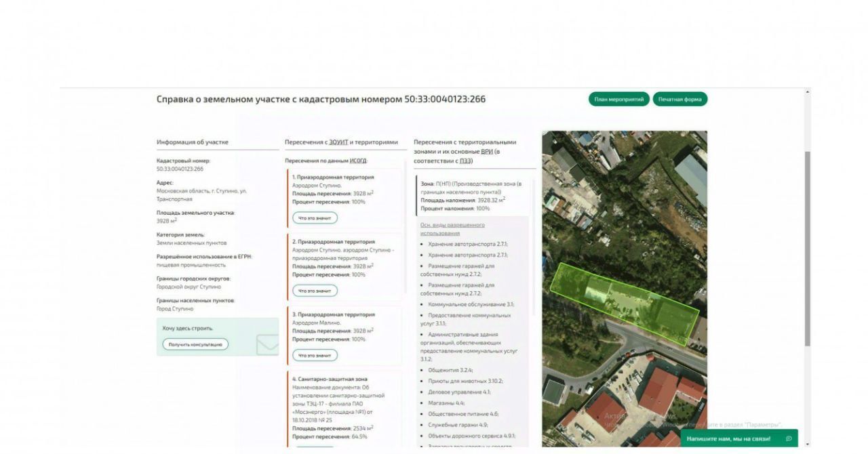Click 'Площадь пересечения: 2534 м²' in item 4

point(333,428)
